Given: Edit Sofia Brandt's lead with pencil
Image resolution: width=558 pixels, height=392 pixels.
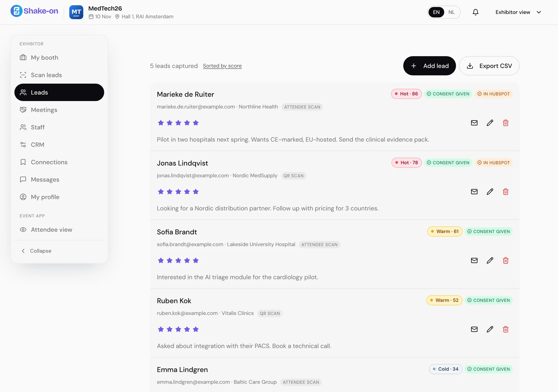Looking at the screenshot, I should pyautogui.click(x=490, y=260).
